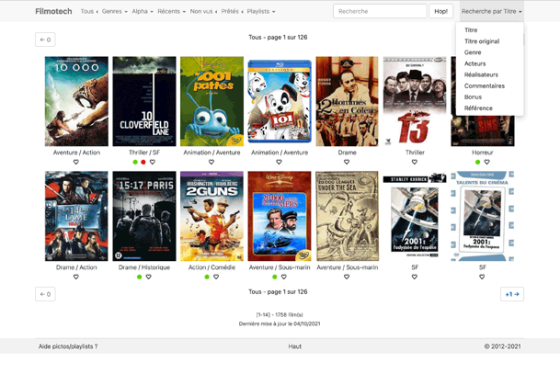Click heart under 20000 Leagues Under the Sea
560x374 pixels.
point(347,277)
